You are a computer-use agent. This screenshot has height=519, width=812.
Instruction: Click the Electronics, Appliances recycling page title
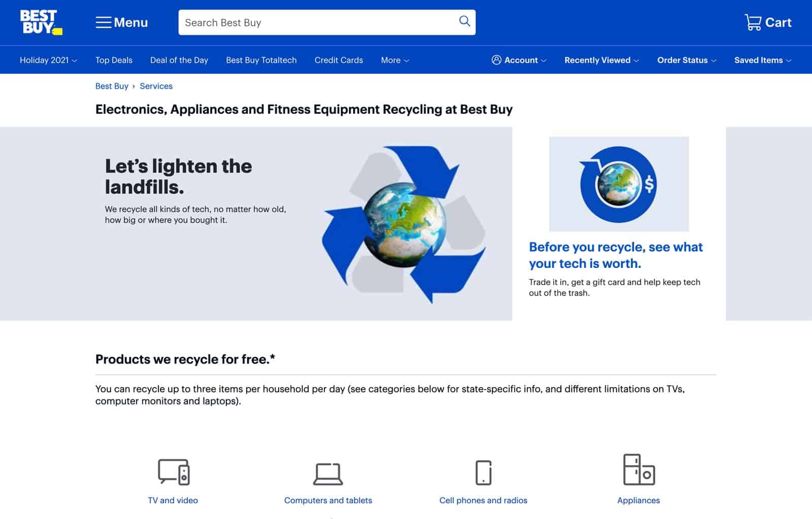304,110
